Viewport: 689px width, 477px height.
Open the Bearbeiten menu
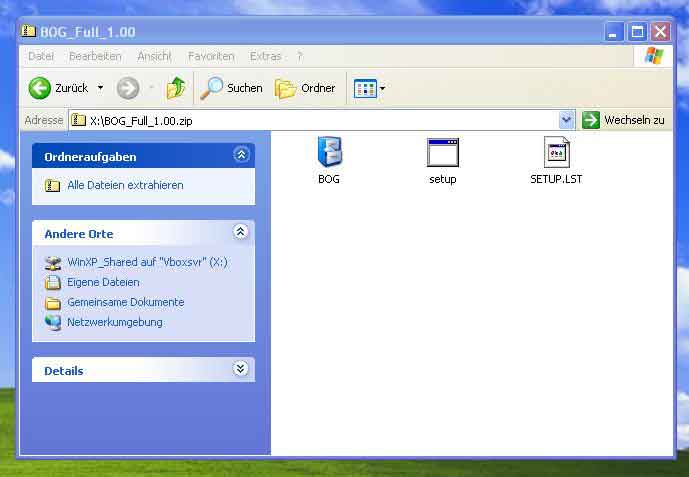(95, 56)
